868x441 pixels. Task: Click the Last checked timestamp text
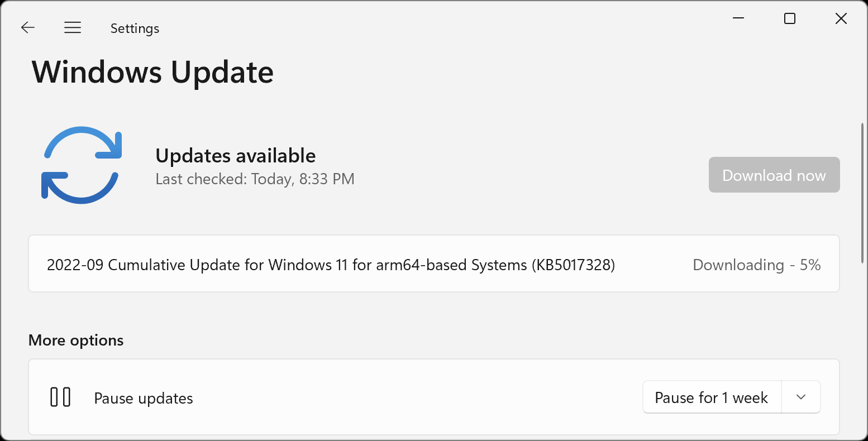[x=255, y=179]
